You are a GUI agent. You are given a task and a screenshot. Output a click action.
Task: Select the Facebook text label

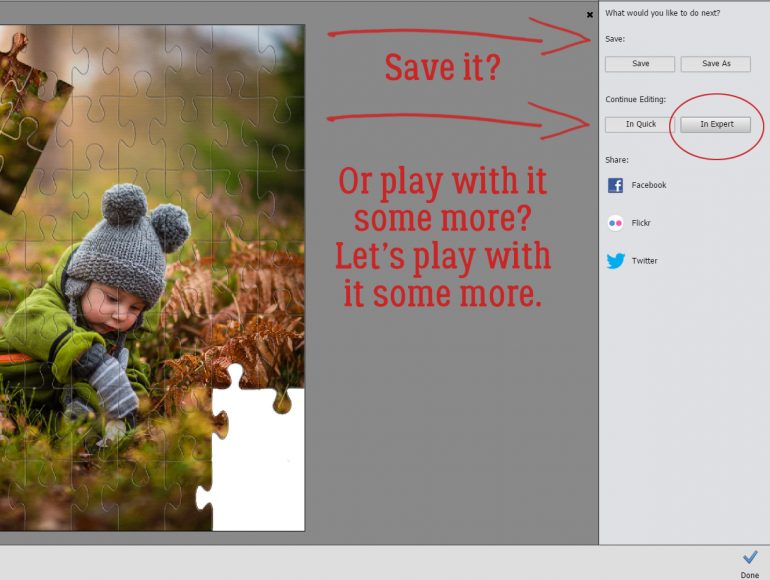649,185
